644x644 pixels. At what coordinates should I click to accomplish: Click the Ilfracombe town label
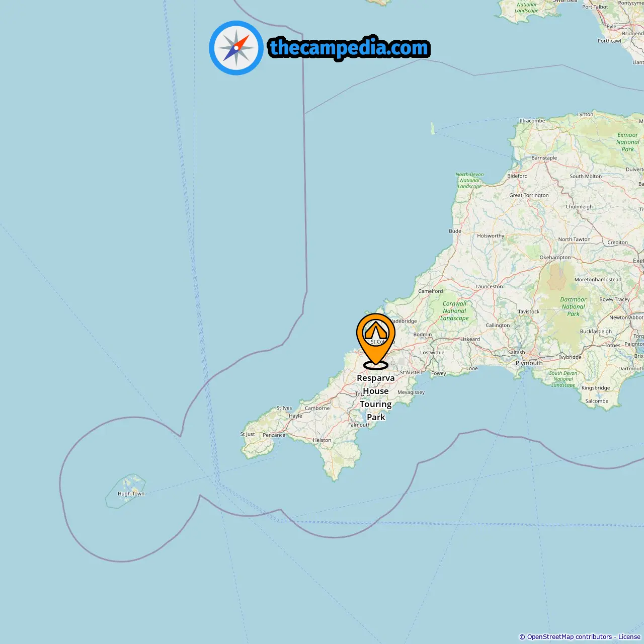click(532, 121)
